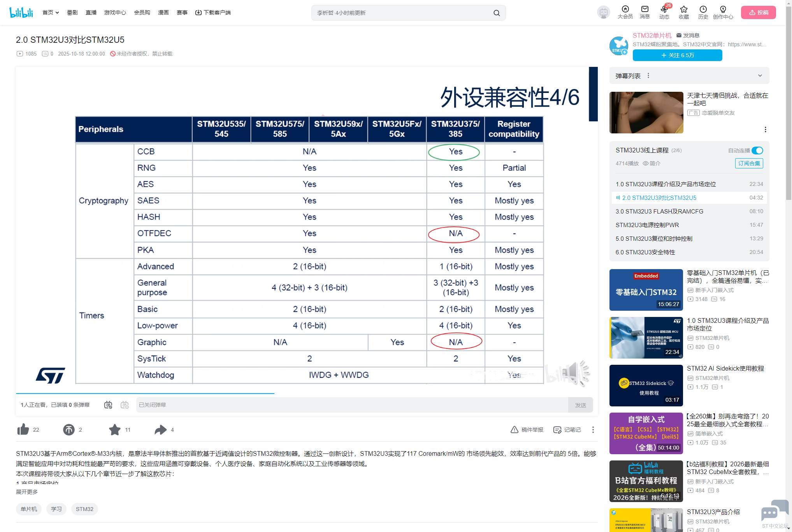Image resolution: width=792 pixels, height=532 pixels.
Task: Select current 2.0 STM32U3对比STM32U5 episode
Action: pyautogui.click(x=689, y=198)
